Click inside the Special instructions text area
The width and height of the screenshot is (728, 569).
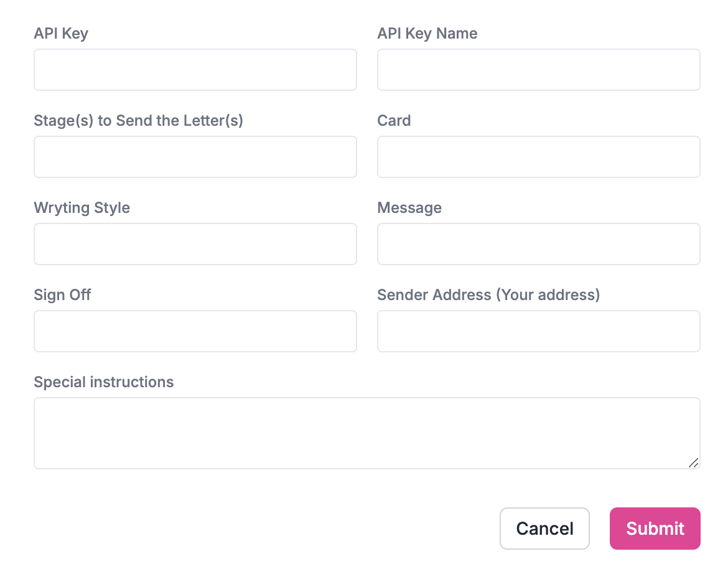[x=366, y=433]
